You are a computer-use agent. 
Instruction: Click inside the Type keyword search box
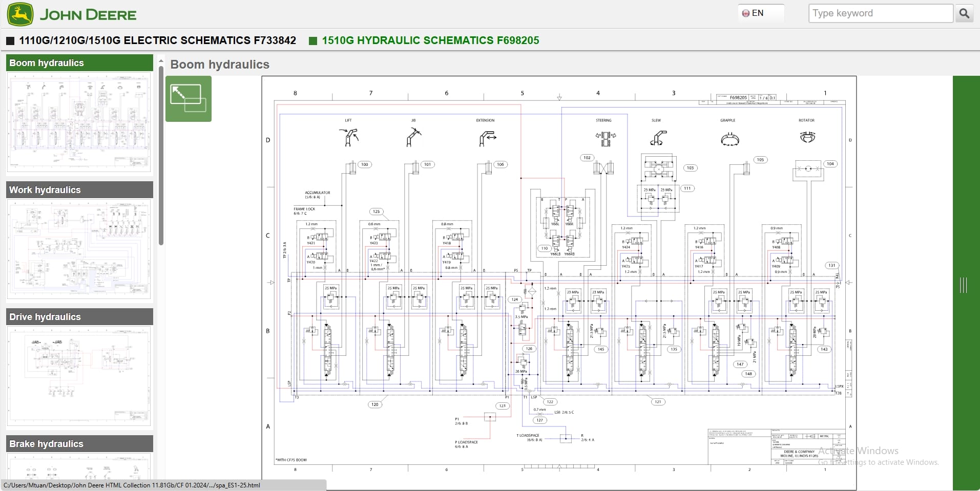click(x=880, y=13)
